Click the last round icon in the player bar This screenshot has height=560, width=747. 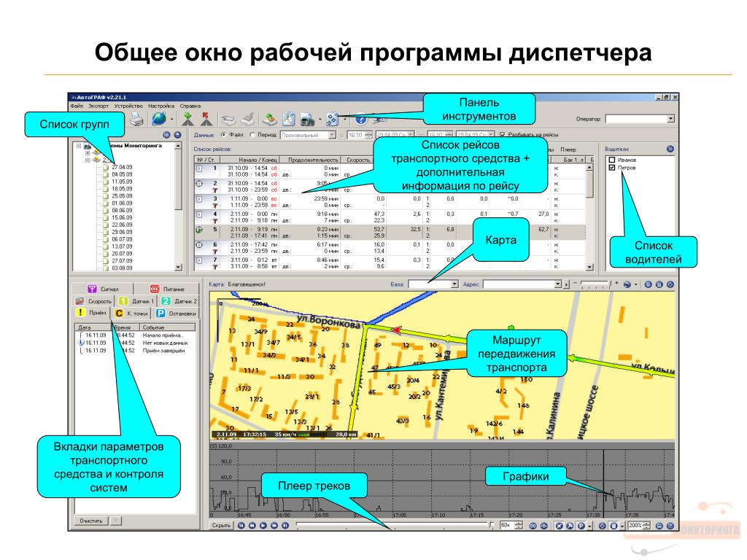pyautogui.click(x=670, y=526)
